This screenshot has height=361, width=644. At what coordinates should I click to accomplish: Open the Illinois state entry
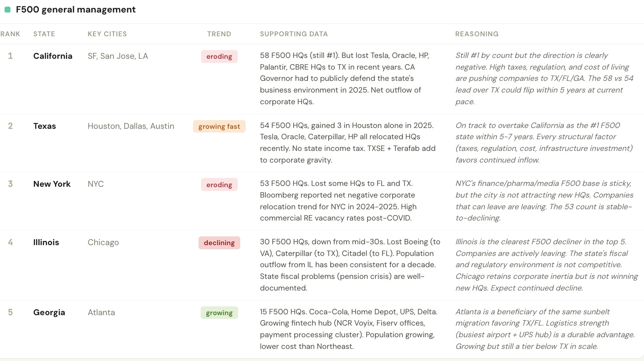pos(46,243)
